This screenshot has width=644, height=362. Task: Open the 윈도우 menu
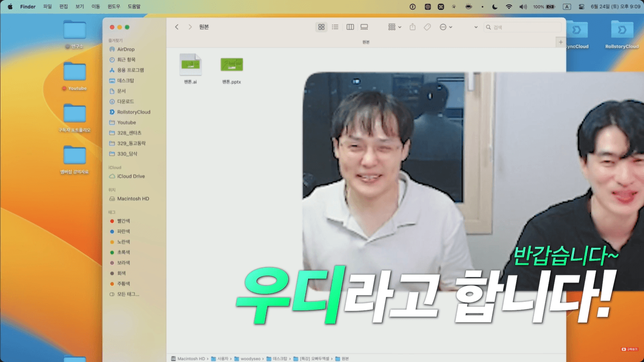114,7
